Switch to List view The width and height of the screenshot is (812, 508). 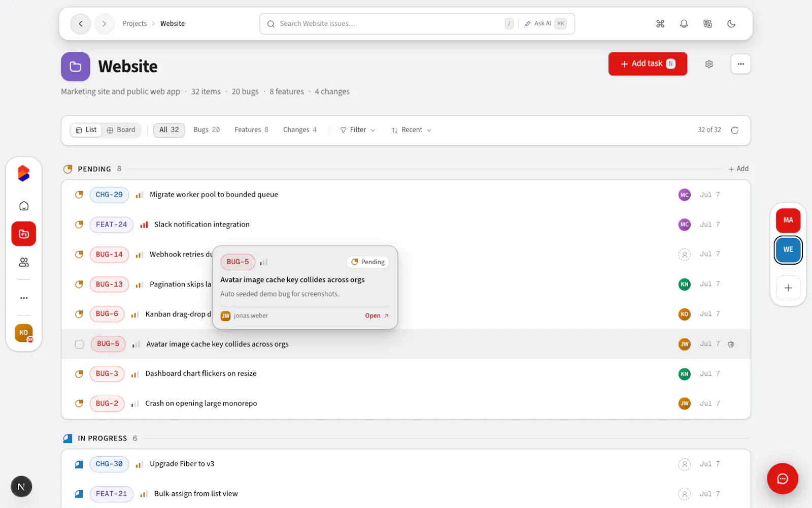pyautogui.click(x=86, y=130)
